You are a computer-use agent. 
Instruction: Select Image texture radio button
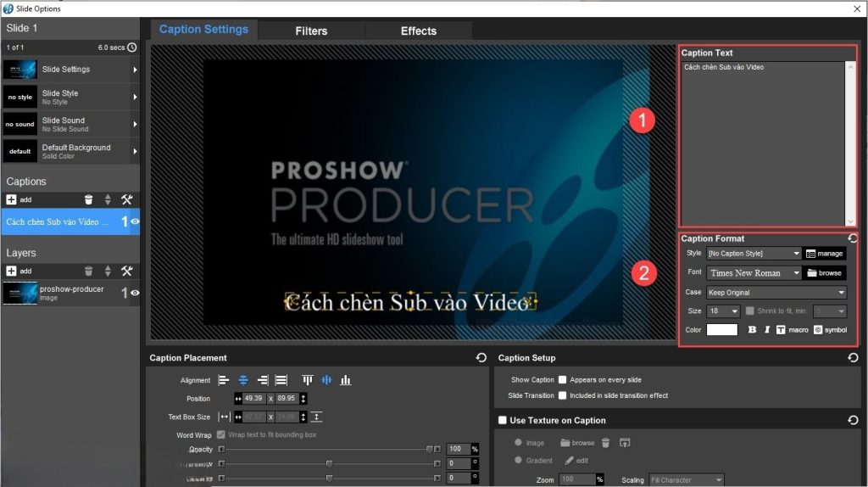(x=518, y=443)
